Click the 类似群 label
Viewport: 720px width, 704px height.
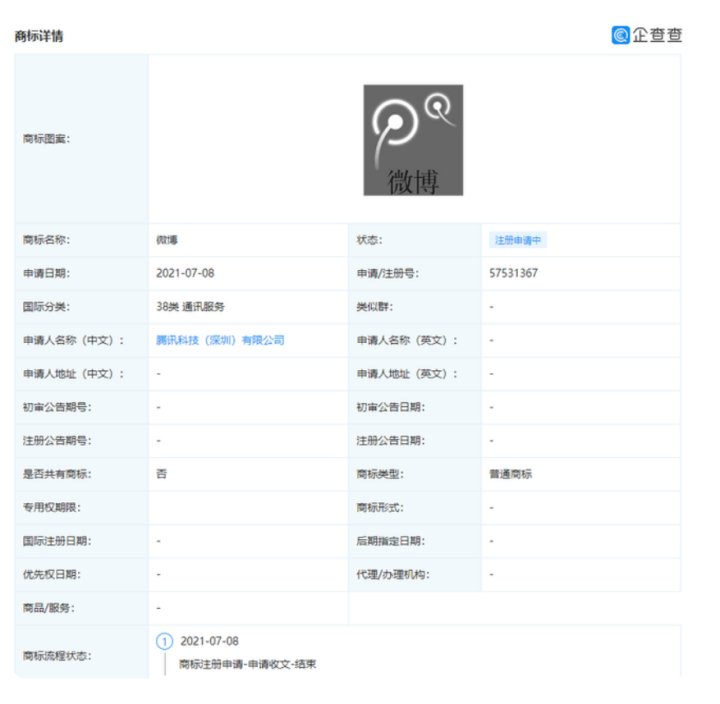pos(375,307)
